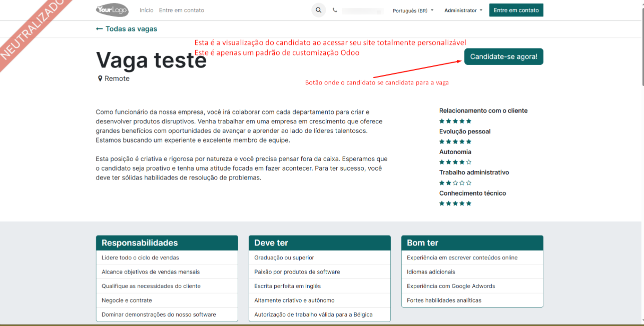
Task: Open the search magnifier button
Action: tap(319, 10)
